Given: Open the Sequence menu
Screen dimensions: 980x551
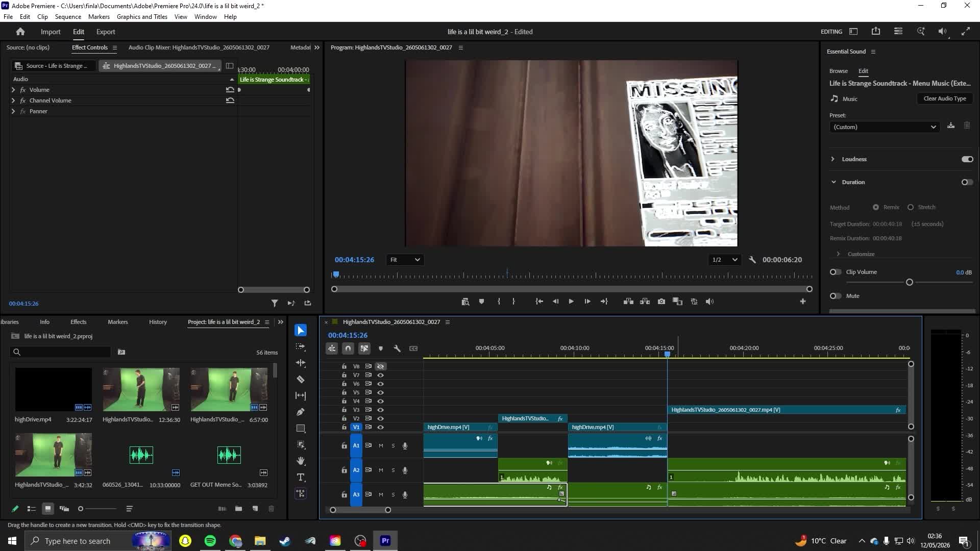Looking at the screenshot, I should tap(68, 17).
